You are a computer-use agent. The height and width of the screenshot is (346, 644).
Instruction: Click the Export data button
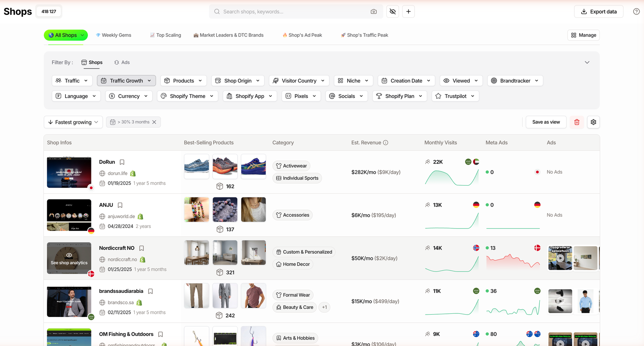point(599,12)
